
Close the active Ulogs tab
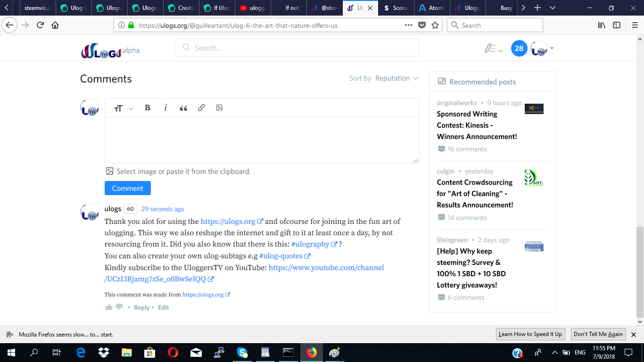pos(370,8)
